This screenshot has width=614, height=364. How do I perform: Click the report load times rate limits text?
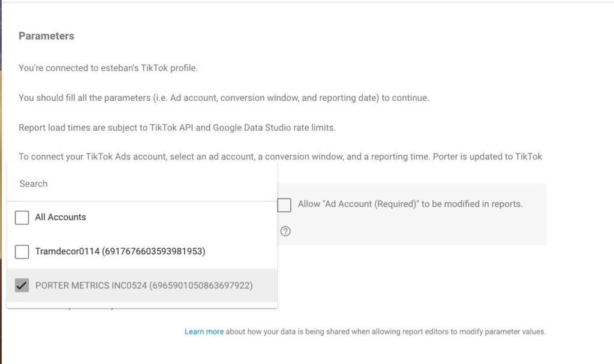click(x=177, y=127)
